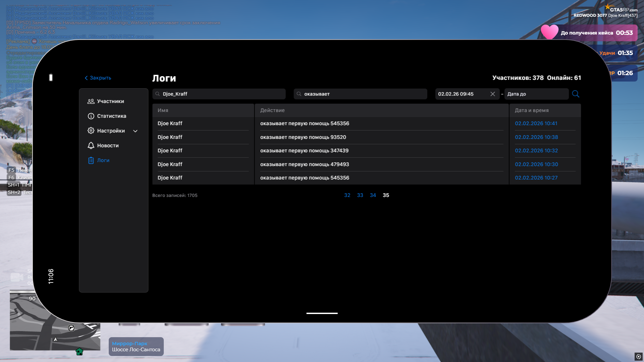Image resolution: width=644 pixels, height=362 pixels.
Task: Click the blue search magnifier icon
Action: tap(576, 94)
